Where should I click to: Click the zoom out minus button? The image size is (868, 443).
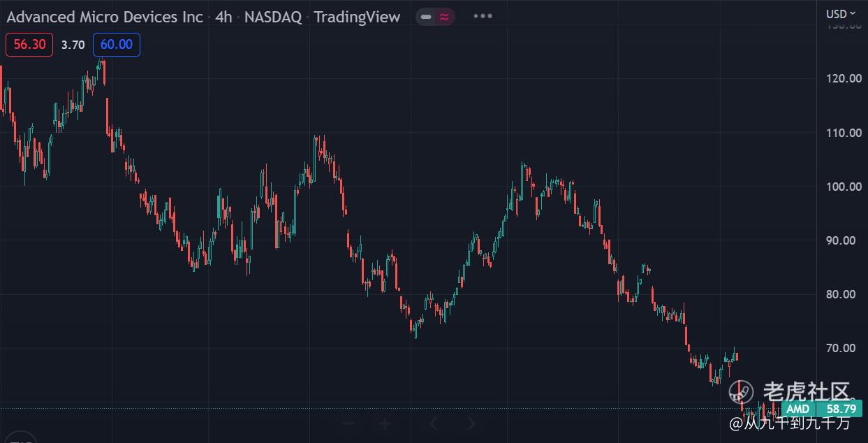[x=348, y=423]
